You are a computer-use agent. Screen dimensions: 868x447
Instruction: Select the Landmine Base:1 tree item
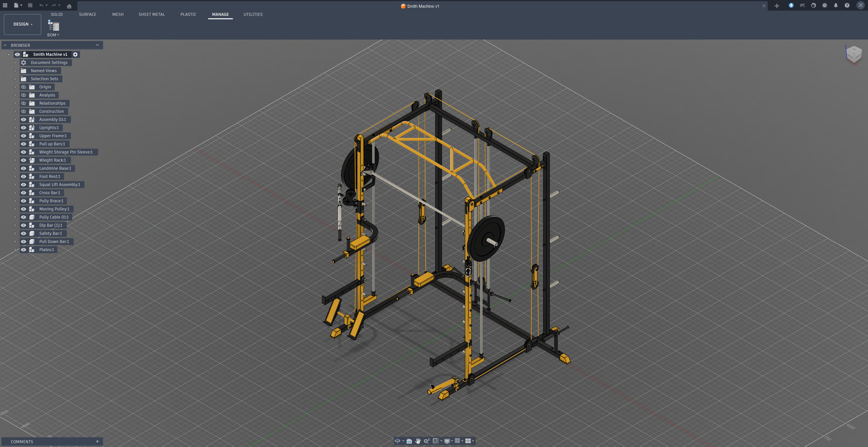click(x=55, y=168)
